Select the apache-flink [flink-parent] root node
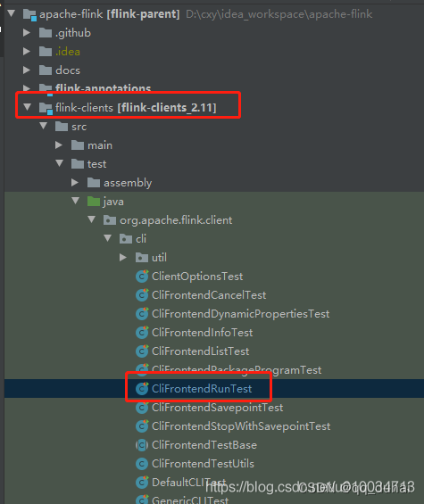424x504 pixels. point(110,14)
